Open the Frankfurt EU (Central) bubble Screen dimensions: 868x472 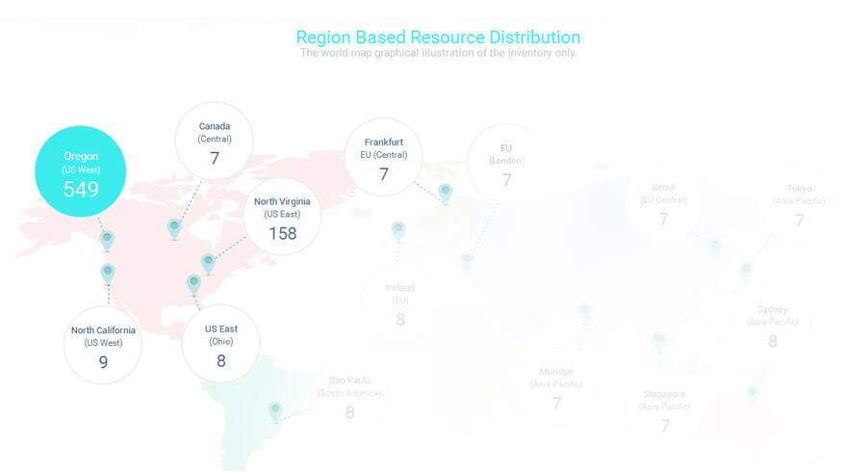[384, 157]
